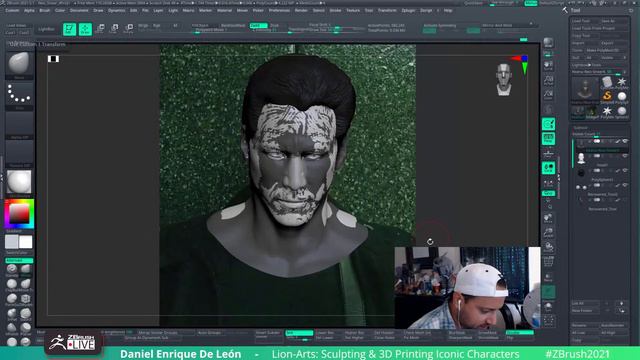This screenshot has height=360, width=640.
Task: Click the Load Tool button
Action: pyautogui.click(x=585, y=21)
